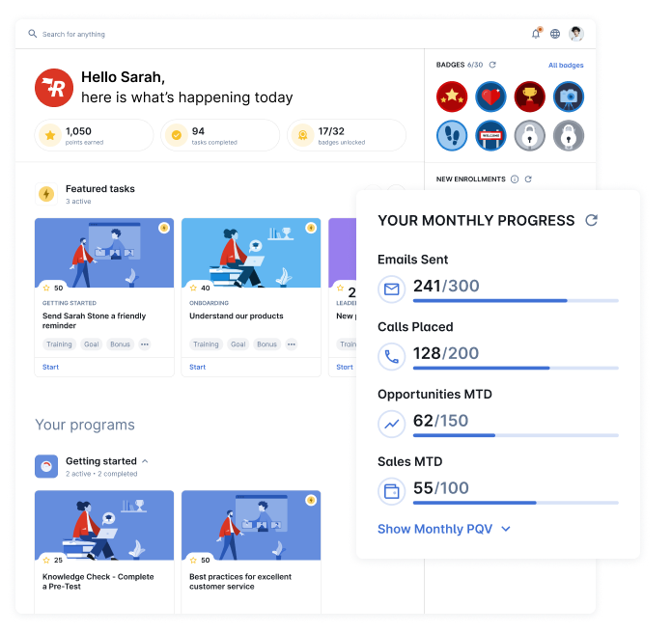Start Understand our products task
672x633 pixels.
198,367
